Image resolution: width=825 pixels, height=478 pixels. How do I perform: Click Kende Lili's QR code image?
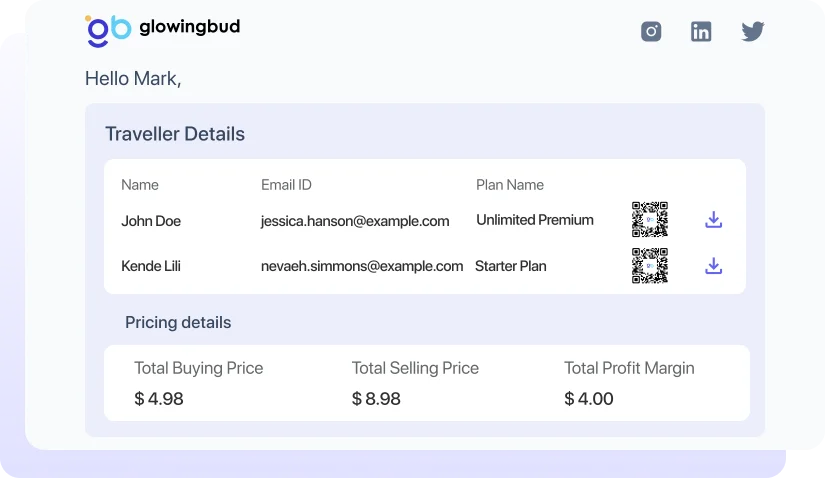tap(650, 266)
